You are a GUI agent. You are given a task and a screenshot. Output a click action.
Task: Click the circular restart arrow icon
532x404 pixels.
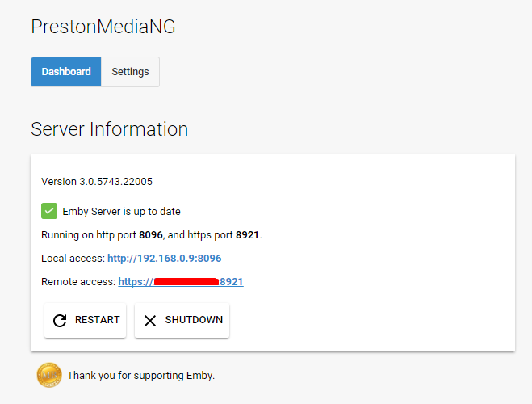60,321
